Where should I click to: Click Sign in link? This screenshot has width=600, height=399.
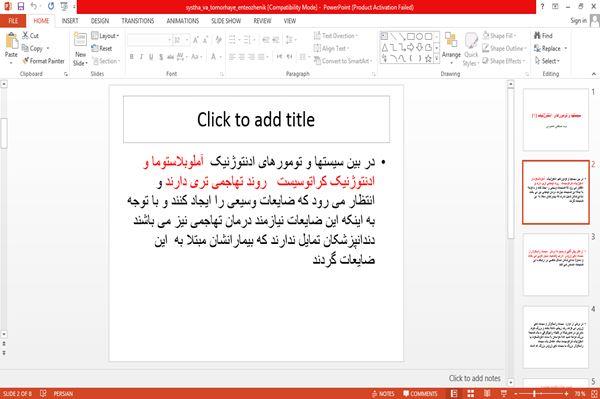point(578,21)
